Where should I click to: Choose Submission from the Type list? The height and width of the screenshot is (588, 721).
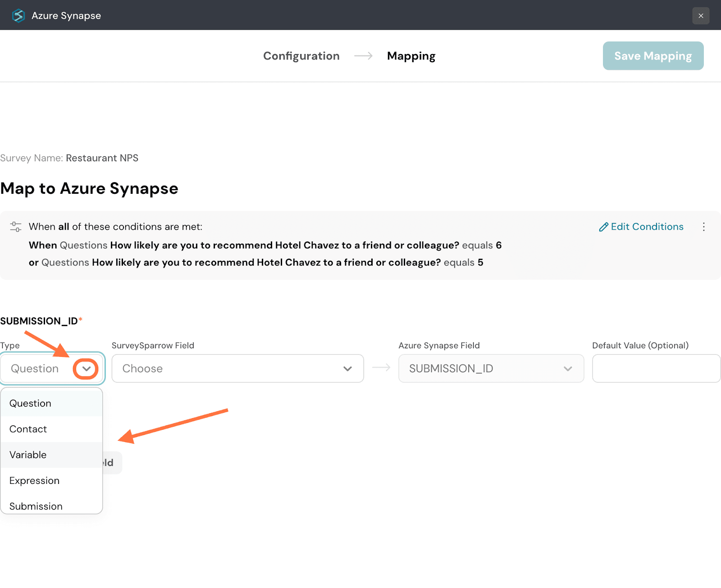[36, 506]
